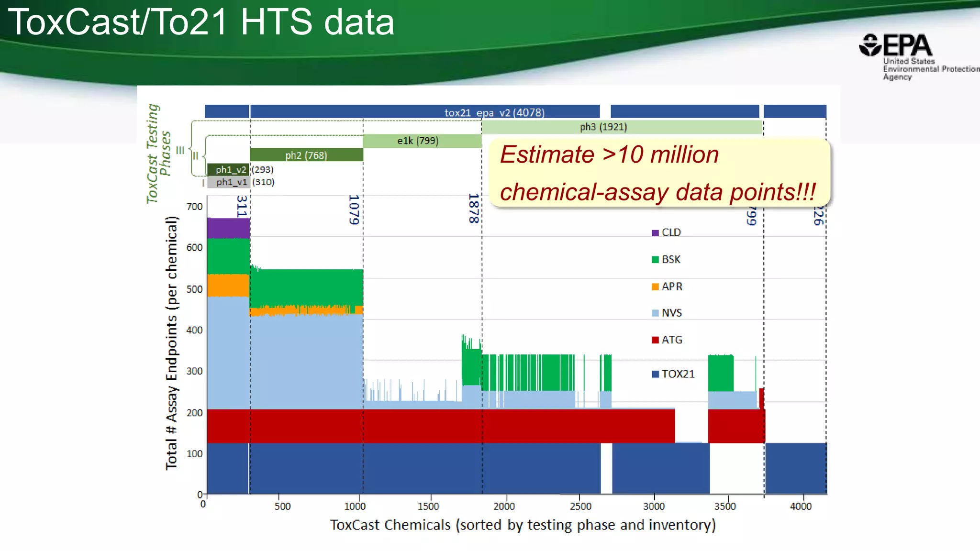Click the red ATG legend swatch
This screenshot has width=980, height=551.
tap(655, 340)
